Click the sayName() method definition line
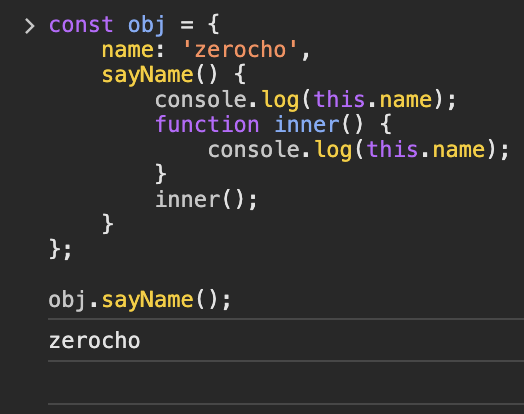The width and height of the screenshot is (524, 414). tap(174, 75)
